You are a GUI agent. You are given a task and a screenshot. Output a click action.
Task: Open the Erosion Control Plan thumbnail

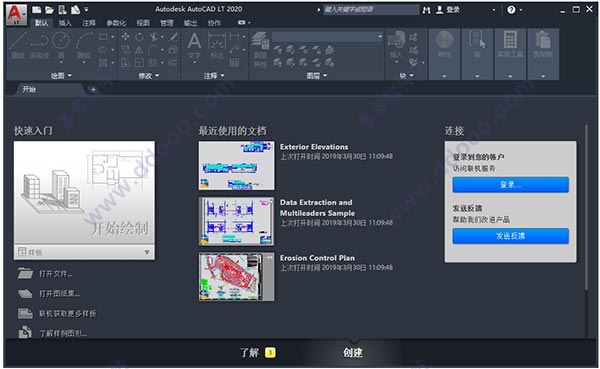[236, 277]
